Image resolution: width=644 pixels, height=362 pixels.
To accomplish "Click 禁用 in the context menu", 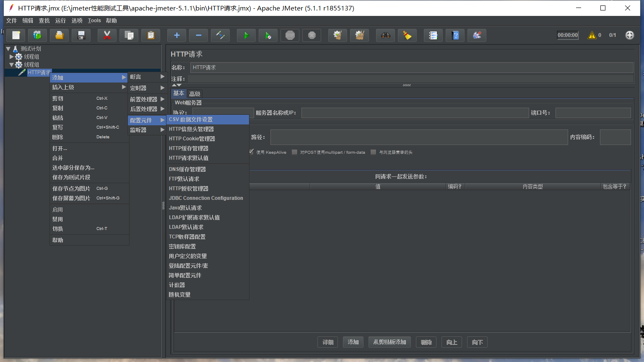I will pos(89,219).
